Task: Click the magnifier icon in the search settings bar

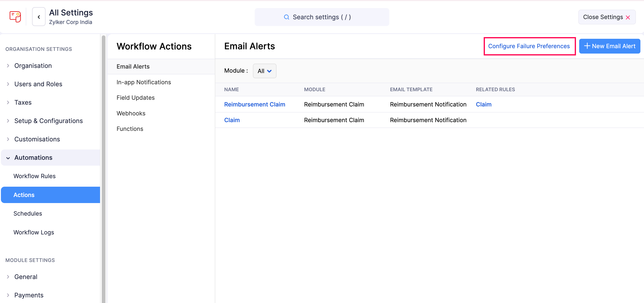Action: coord(287,17)
